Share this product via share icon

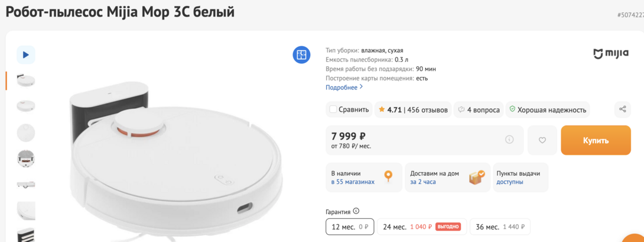pyautogui.click(x=622, y=109)
